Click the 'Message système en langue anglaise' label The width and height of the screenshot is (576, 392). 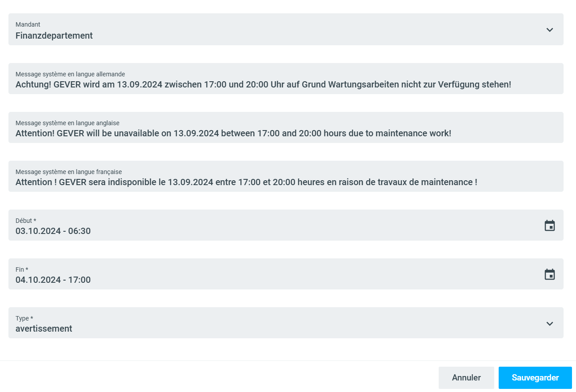point(68,123)
